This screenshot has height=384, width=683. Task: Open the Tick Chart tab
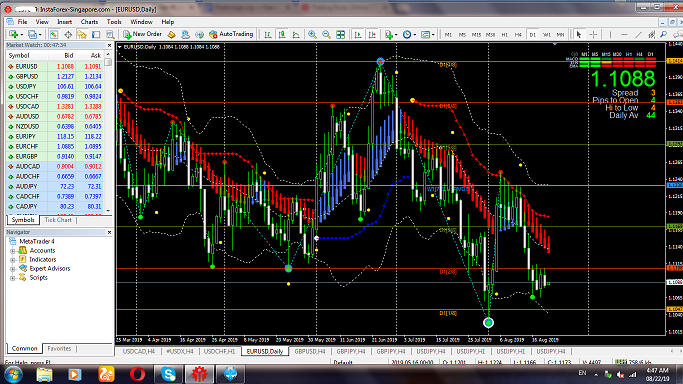click(58, 220)
